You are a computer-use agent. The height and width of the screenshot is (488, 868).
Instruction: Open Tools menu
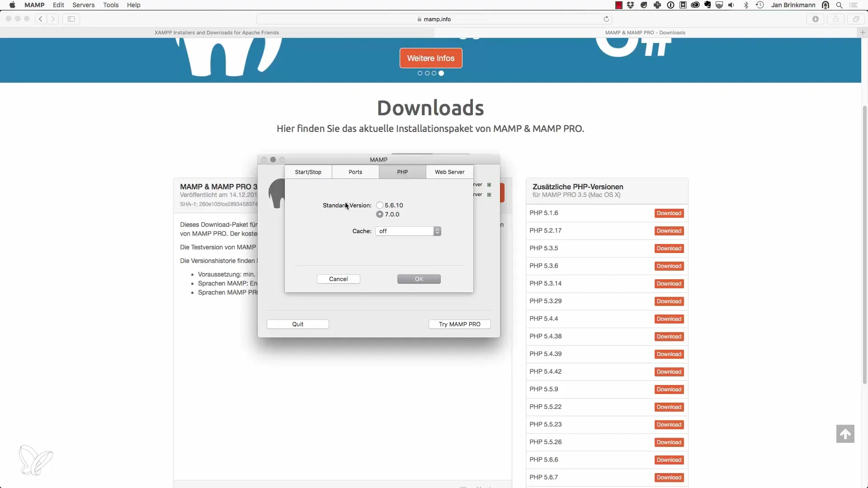point(111,5)
